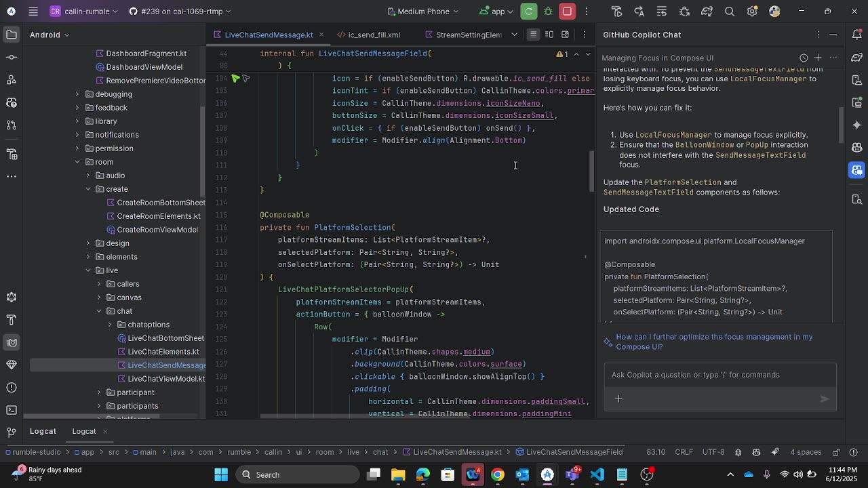Open Logcat tool window from left sidebar
The width and height of the screenshot is (868, 488).
click(12, 342)
